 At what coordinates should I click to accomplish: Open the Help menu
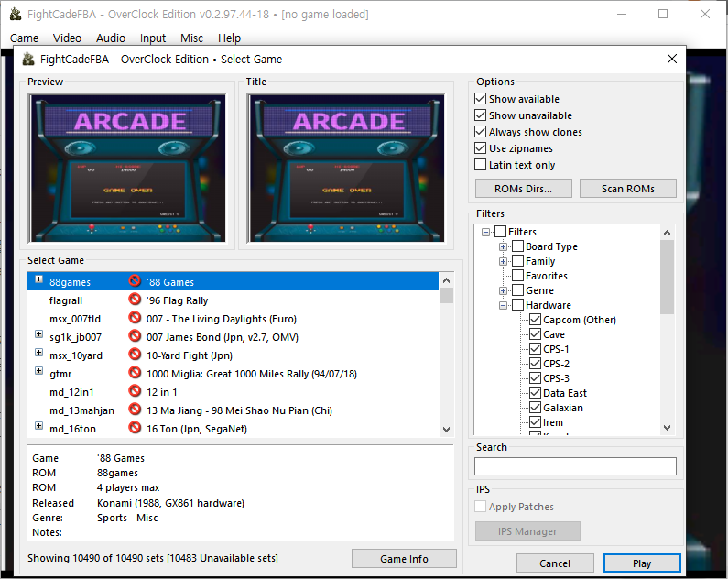229,38
